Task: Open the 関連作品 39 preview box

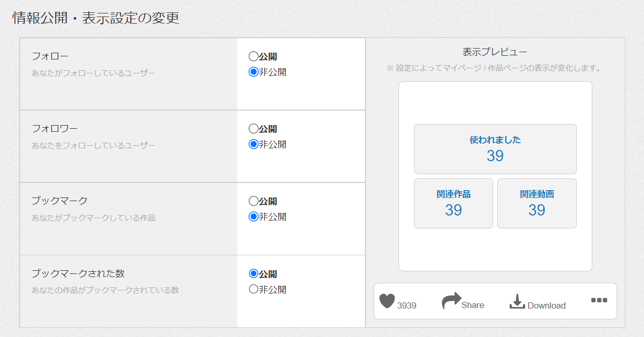Action: pyautogui.click(x=453, y=203)
